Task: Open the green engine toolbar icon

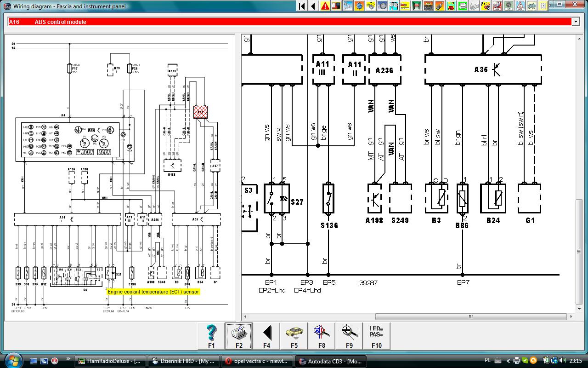Action: (x=531, y=6)
